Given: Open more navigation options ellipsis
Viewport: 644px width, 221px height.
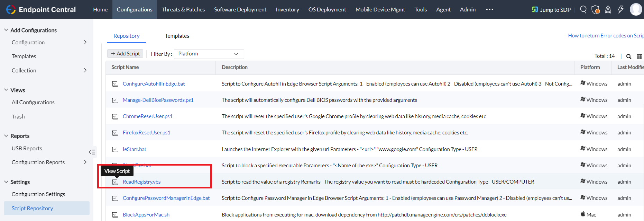Looking at the screenshot, I should [x=489, y=9].
